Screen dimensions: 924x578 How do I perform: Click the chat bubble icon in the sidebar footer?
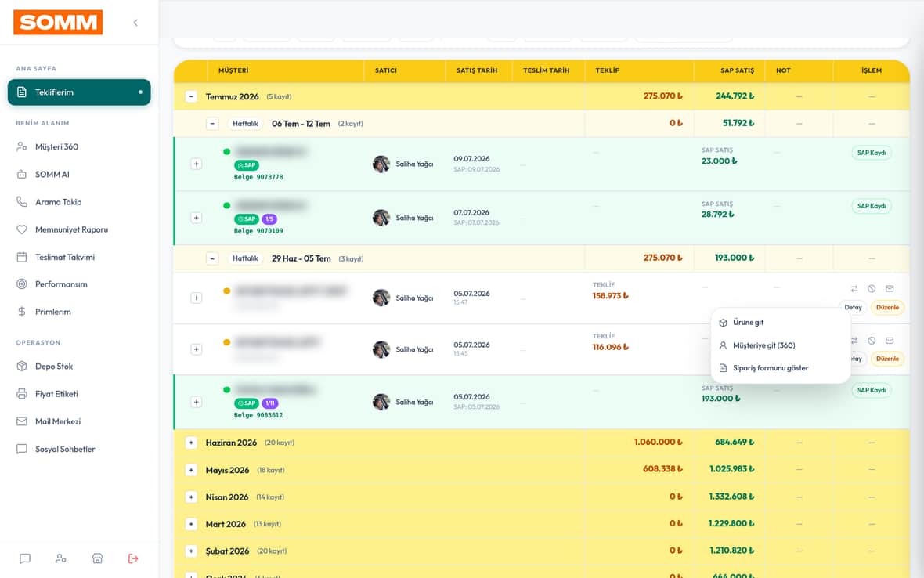coord(25,558)
